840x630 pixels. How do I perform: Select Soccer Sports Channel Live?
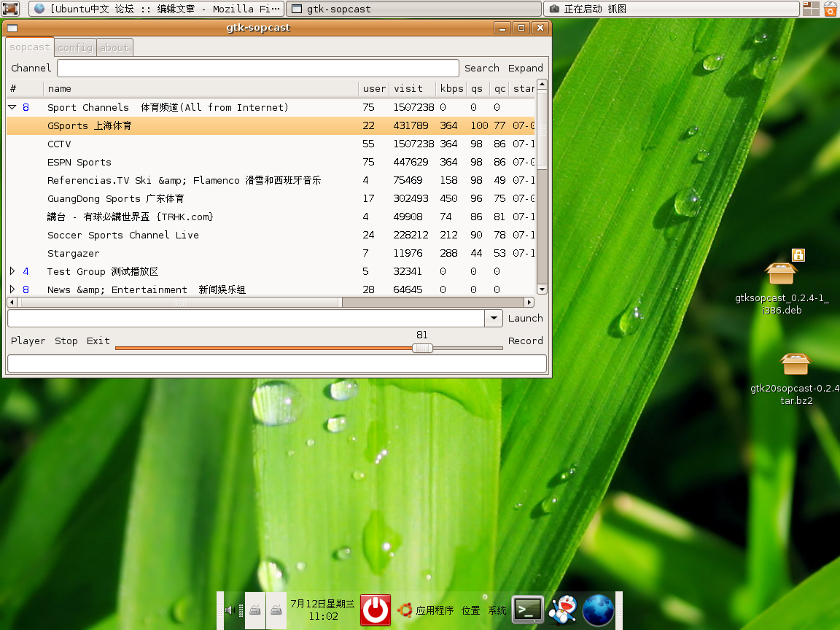[271, 235]
